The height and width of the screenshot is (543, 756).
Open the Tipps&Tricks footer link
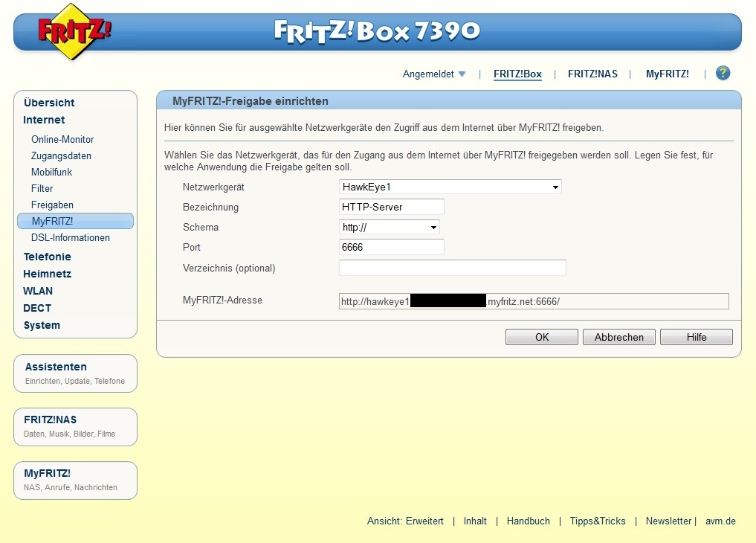(598, 521)
